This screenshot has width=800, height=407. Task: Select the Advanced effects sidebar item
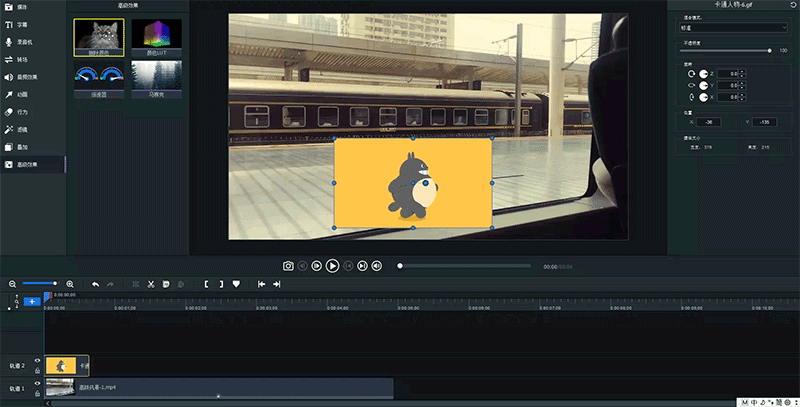33,164
